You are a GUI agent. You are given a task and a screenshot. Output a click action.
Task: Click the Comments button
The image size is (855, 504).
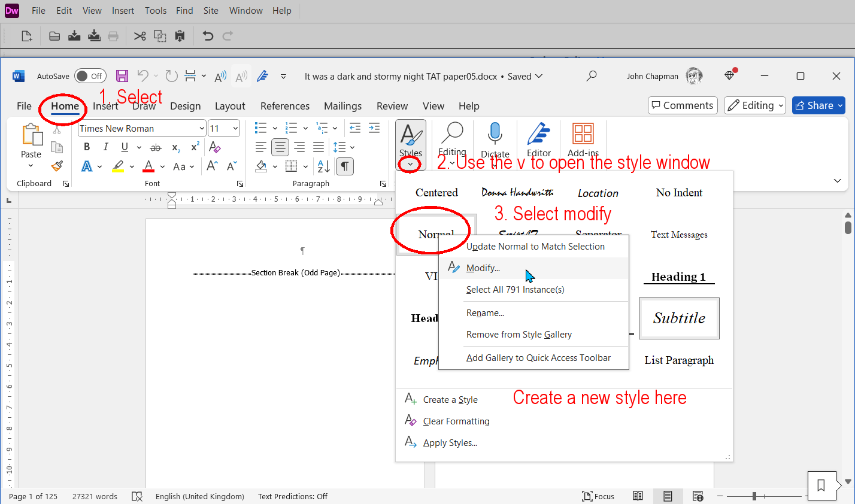tap(683, 105)
